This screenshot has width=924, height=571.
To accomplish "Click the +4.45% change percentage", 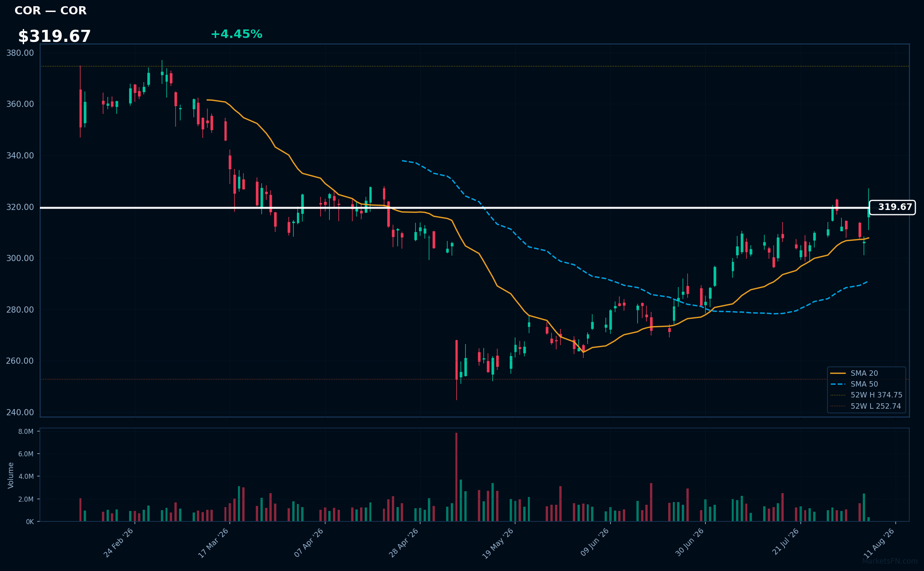I will pyautogui.click(x=236, y=34).
